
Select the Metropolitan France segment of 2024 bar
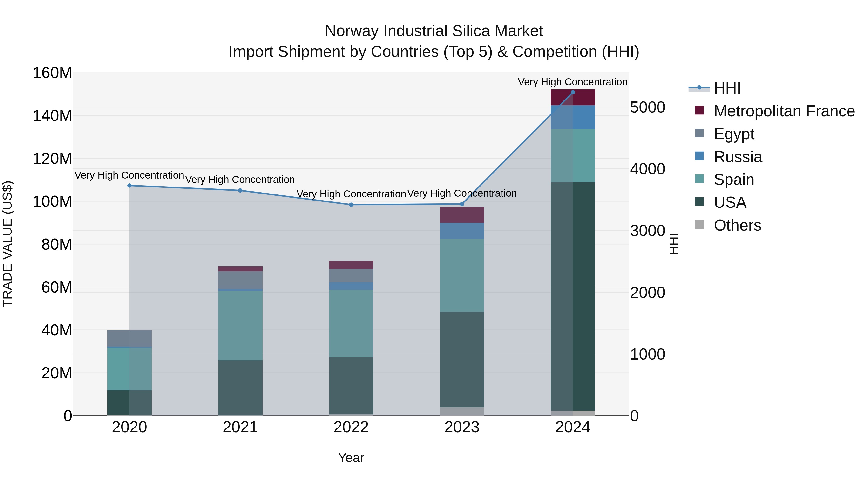tap(573, 97)
